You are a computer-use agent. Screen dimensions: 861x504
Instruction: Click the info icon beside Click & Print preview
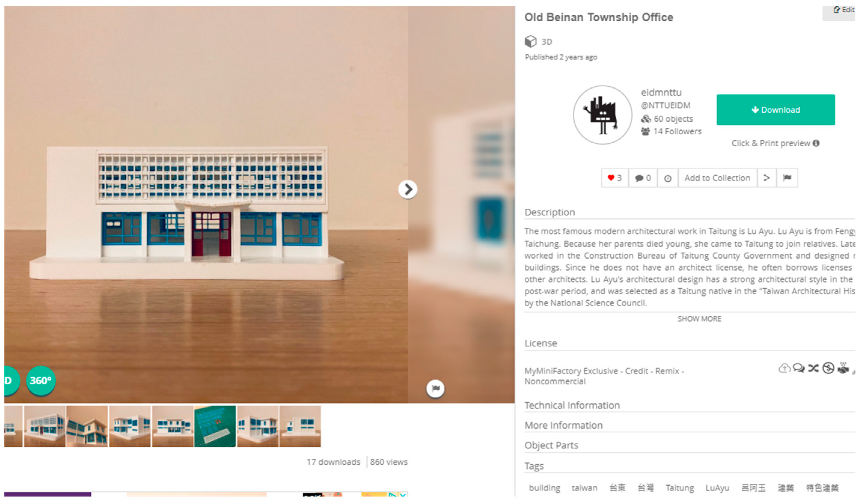point(816,143)
